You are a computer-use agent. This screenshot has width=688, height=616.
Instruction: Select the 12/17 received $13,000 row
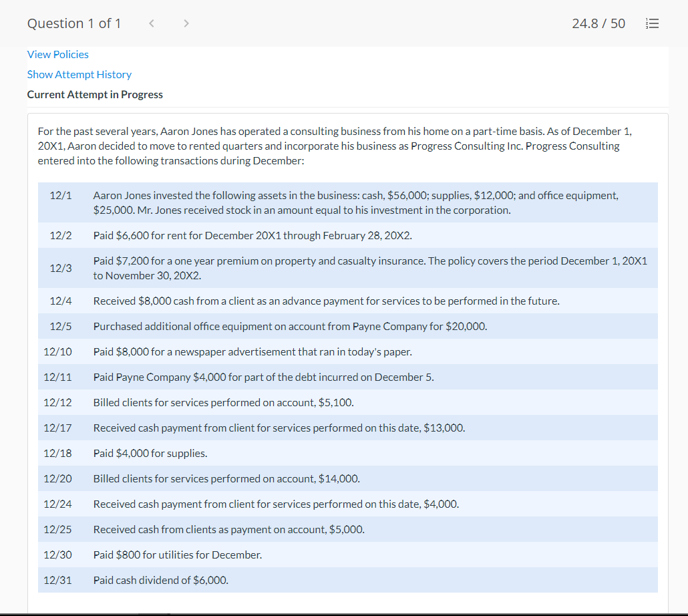(347, 428)
